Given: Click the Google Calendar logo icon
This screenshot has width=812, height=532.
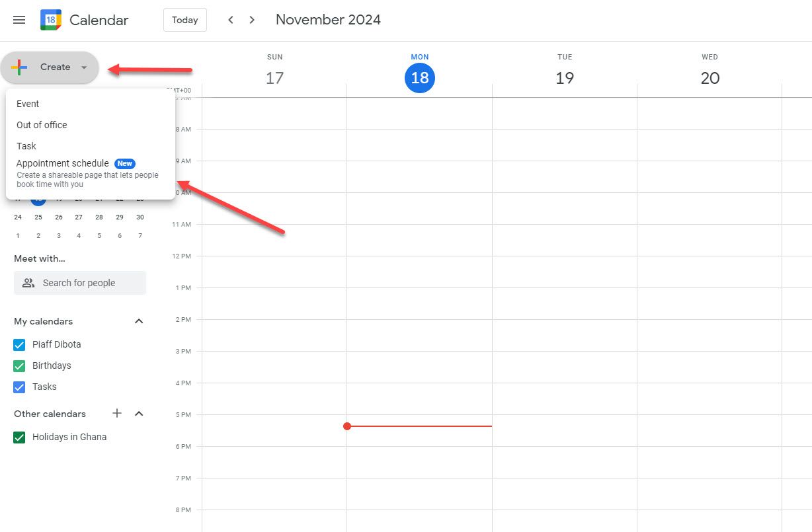Looking at the screenshot, I should coord(50,20).
